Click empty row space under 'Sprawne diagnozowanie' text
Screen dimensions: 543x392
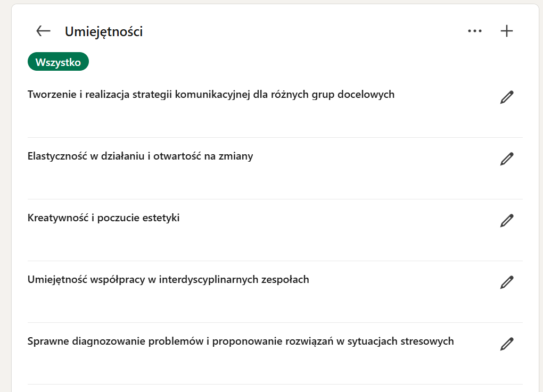242,366
